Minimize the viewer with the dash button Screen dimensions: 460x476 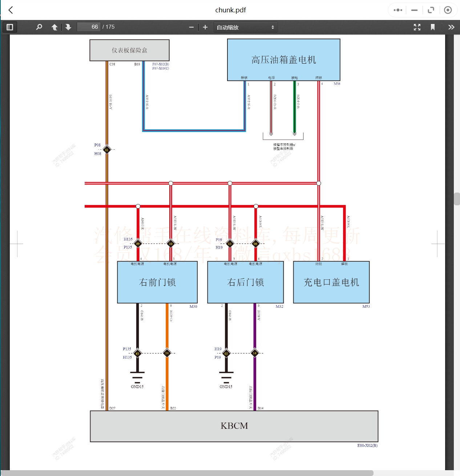[x=414, y=10]
